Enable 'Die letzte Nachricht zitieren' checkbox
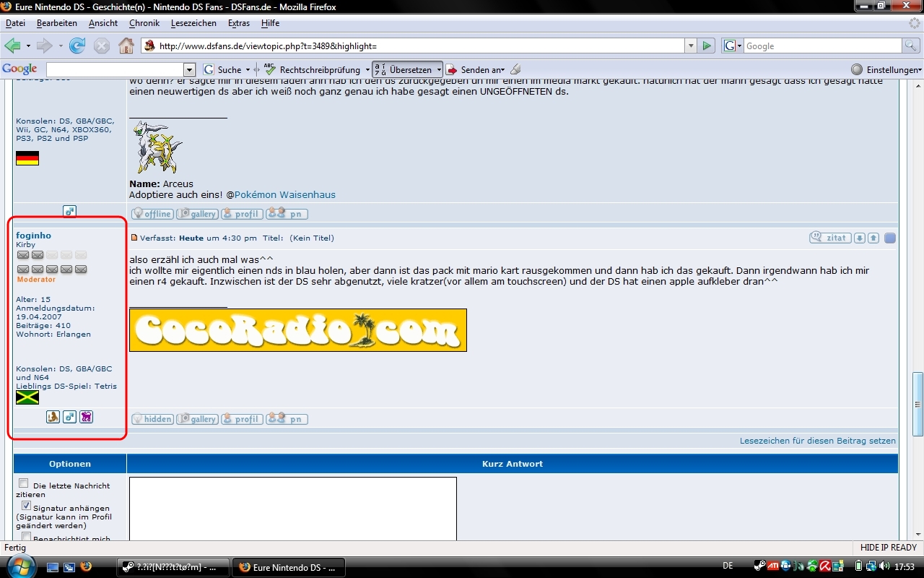Image resolution: width=924 pixels, height=578 pixels. (x=24, y=483)
